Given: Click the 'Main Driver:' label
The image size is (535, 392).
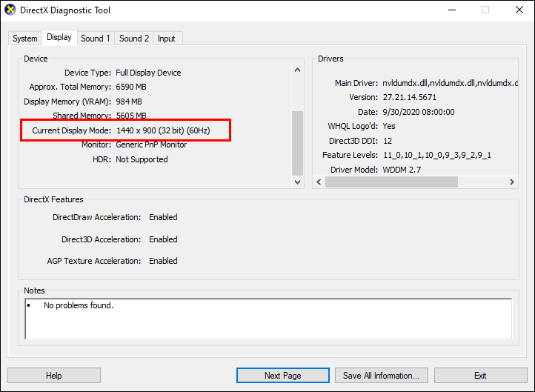Looking at the screenshot, I should click(356, 83).
